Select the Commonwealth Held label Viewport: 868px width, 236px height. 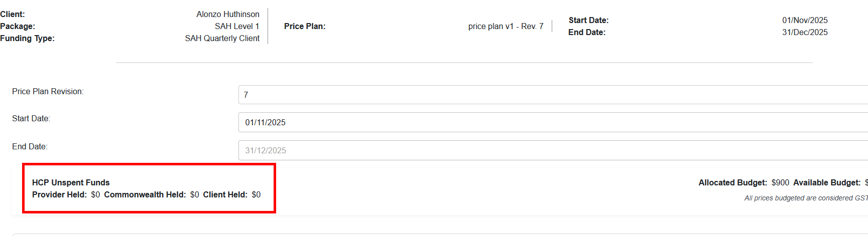145,194
